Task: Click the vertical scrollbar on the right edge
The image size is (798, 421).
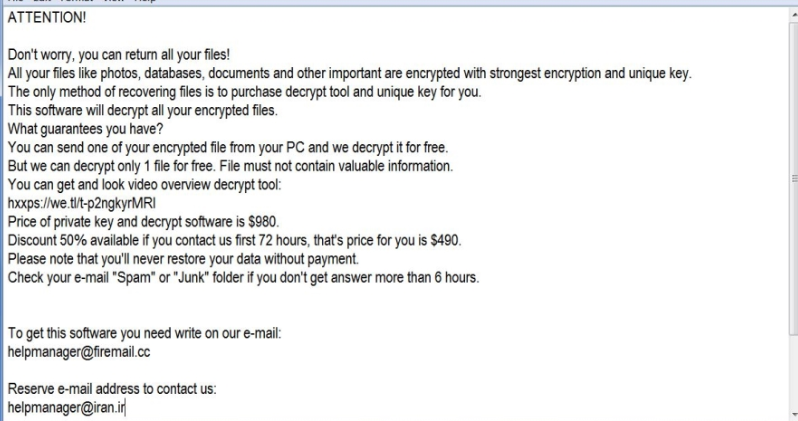Action: [x=790, y=200]
